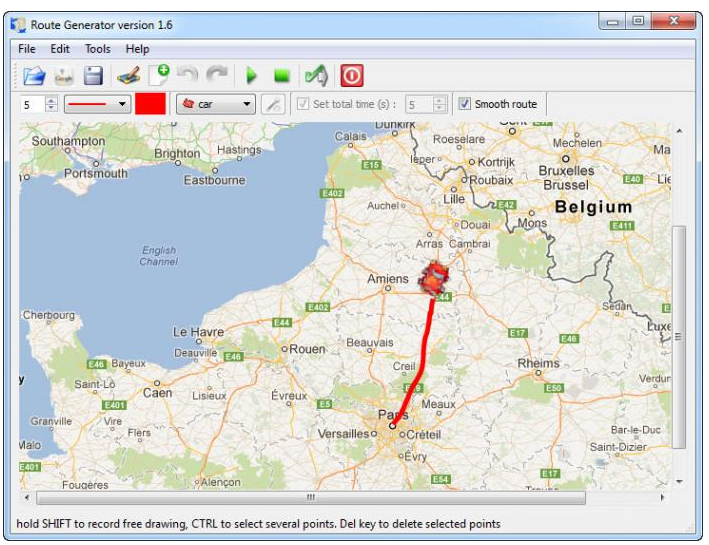Click the 'Caen' city label
This screenshot has height=545, width=709.
tap(157, 393)
